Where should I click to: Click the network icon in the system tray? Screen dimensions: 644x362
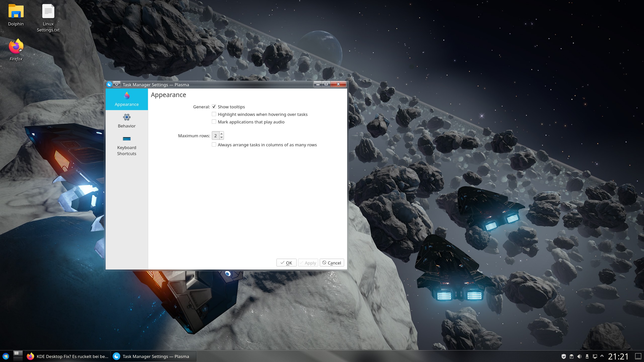[x=594, y=356]
